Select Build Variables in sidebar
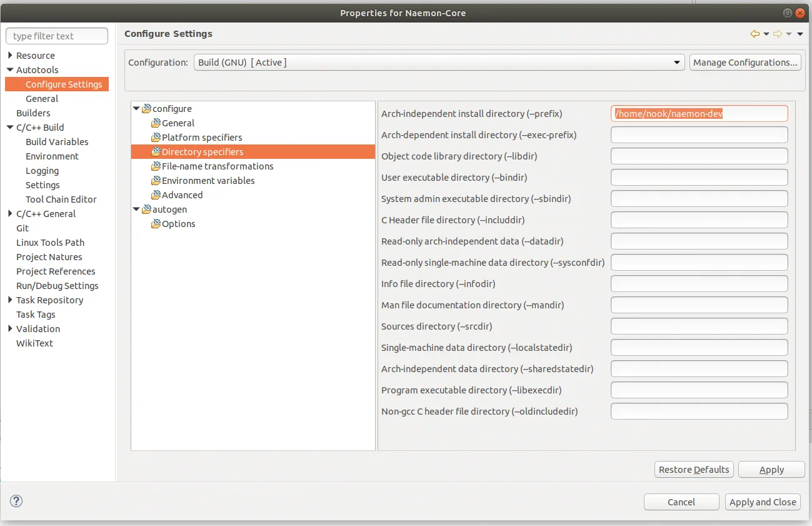 [57, 142]
